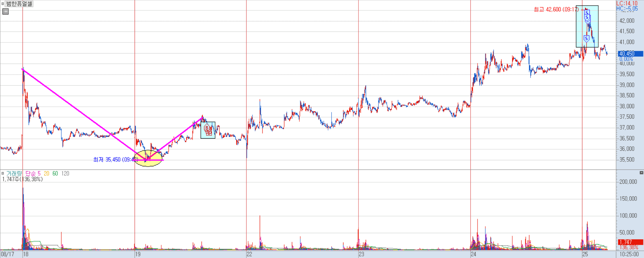Click the 41,000 price axis label
The width and height of the screenshot is (644, 258).
click(627, 42)
